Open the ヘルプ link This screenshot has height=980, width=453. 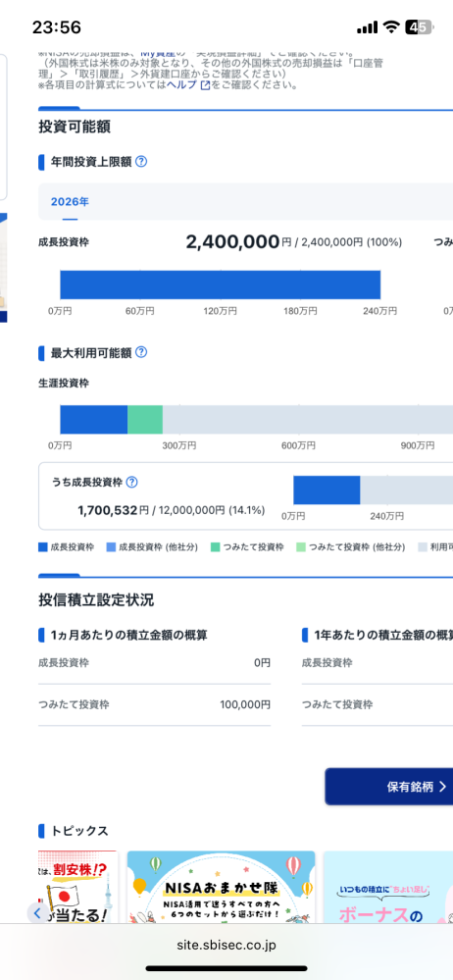point(181,84)
